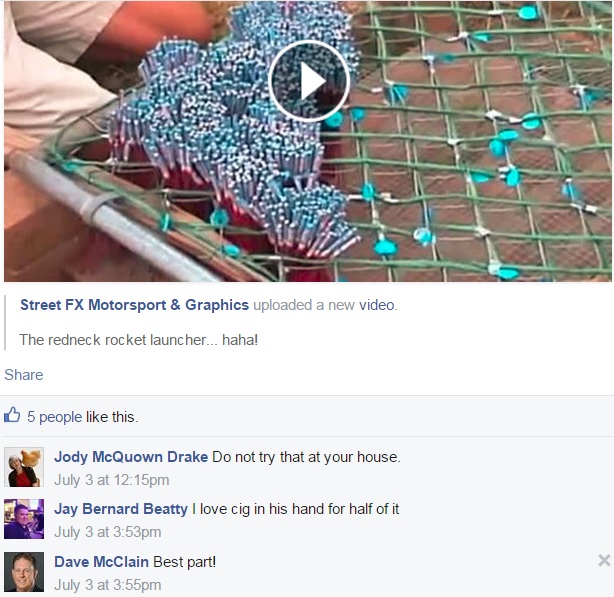Click the thumbs-up like icon
This screenshot has height=597, width=614.
click(12, 415)
